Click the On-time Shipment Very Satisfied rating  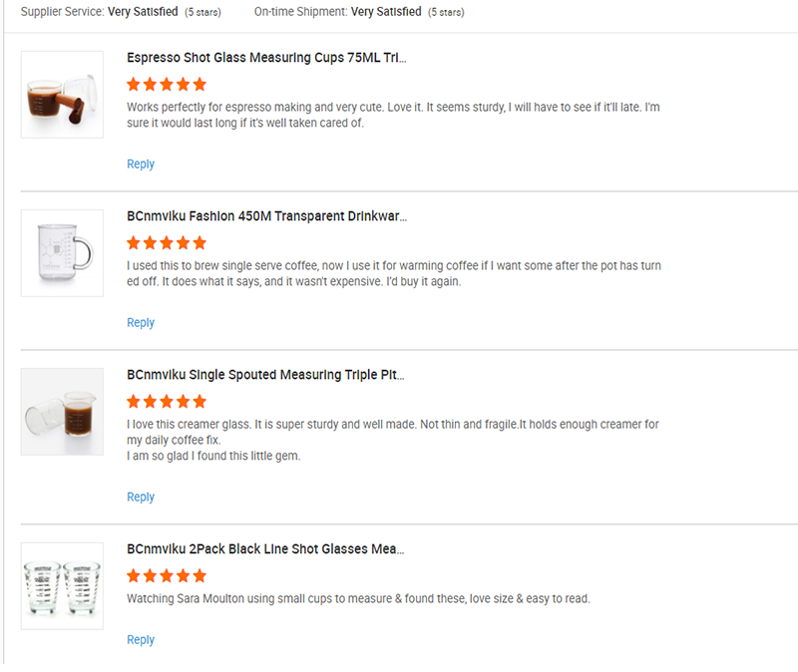click(386, 12)
